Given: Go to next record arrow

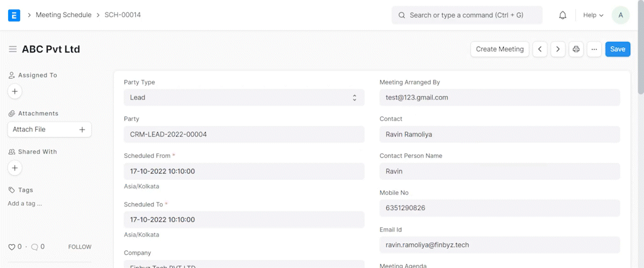Looking at the screenshot, I should 558,49.
